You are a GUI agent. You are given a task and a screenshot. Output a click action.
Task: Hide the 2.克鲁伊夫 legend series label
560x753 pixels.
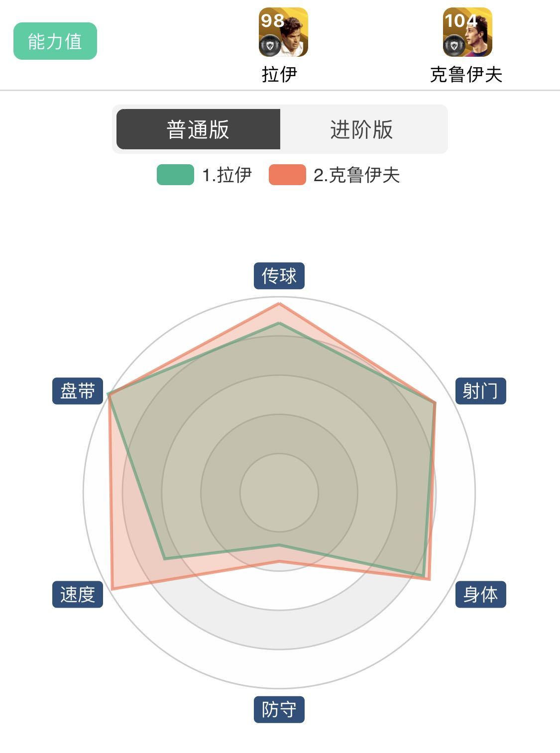pos(356,175)
